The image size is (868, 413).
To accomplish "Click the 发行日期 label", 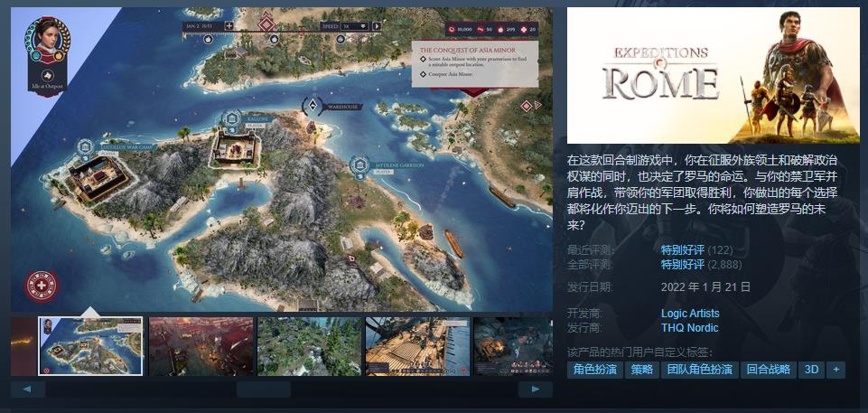I will pyautogui.click(x=590, y=286).
